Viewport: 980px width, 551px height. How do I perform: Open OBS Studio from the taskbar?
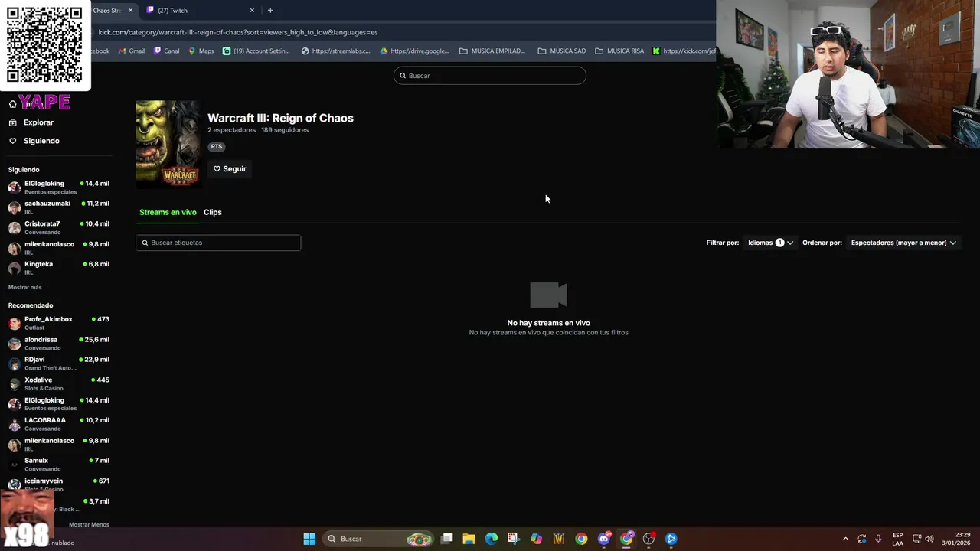click(x=649, y=539)
